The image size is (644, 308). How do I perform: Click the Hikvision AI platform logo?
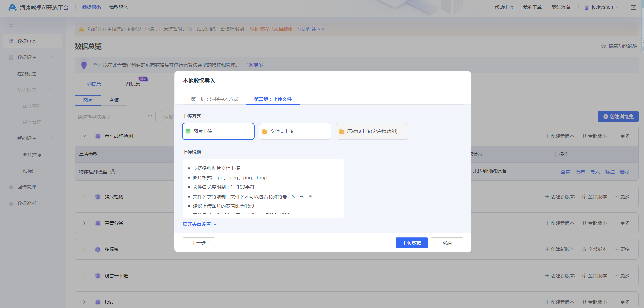[12, 7]
